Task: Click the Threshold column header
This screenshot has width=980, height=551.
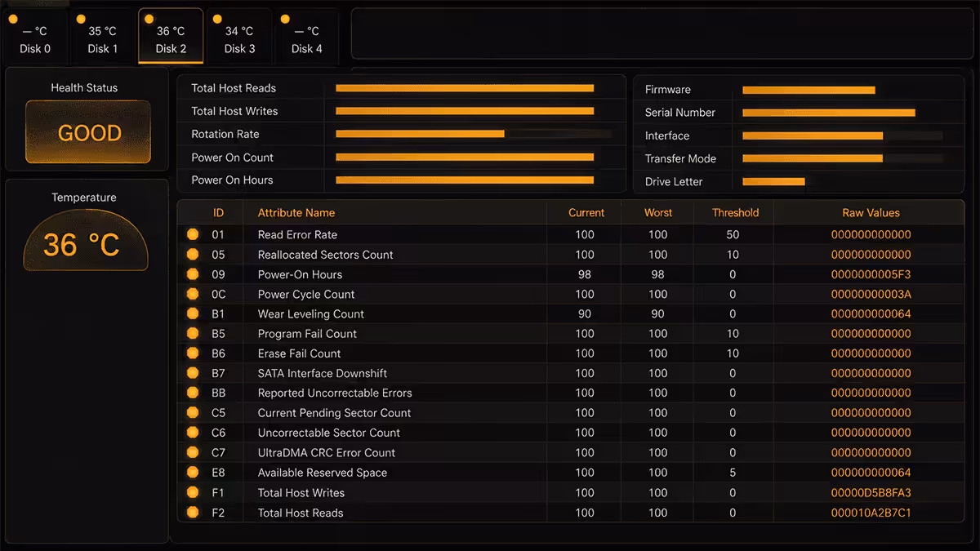Action: [735, 212]
